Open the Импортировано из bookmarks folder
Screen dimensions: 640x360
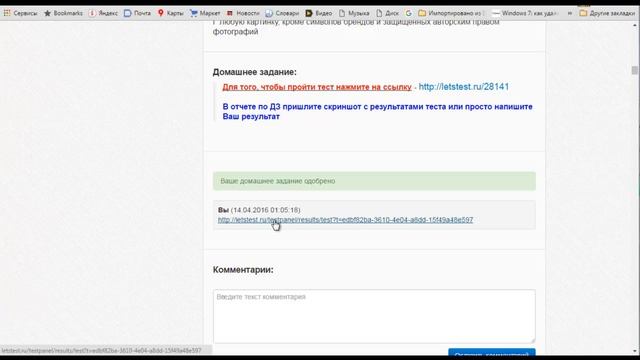tap(451, 13)
